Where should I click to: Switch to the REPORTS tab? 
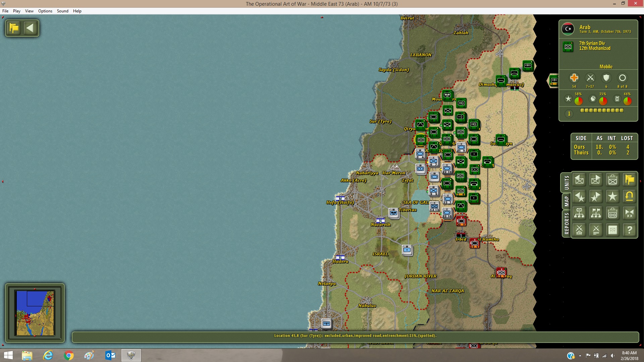tap(567, 224)
